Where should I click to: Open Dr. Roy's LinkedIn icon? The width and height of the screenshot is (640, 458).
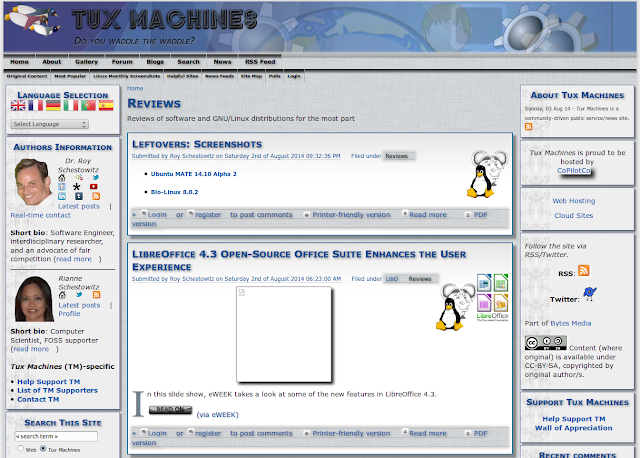[x=62, y=196]
